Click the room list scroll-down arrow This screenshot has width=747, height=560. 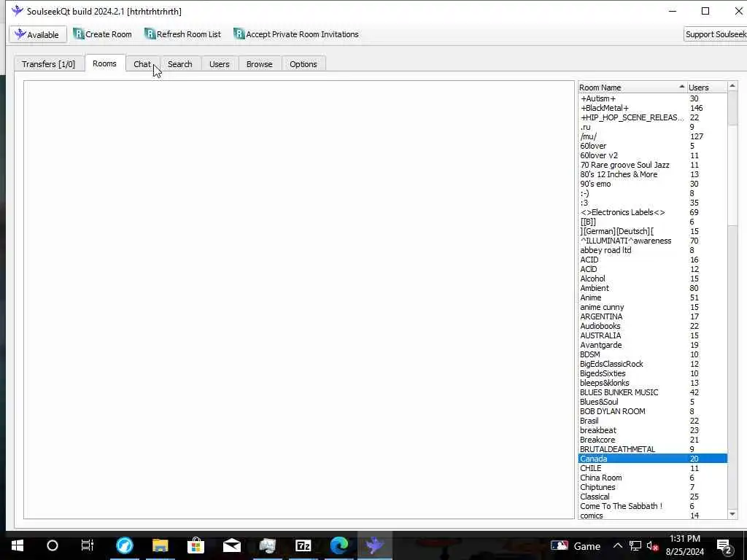coord(732,514)
